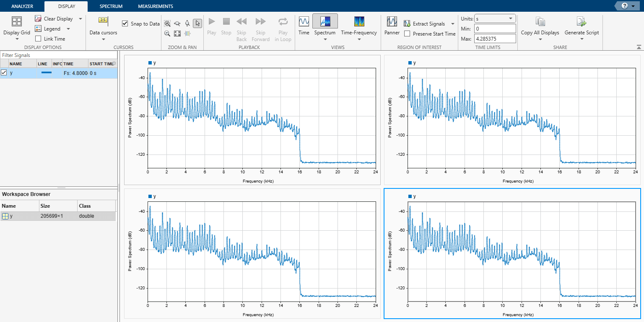This screenshot has height=322, width=644.
Task: Select the 205699×1 size cell
Action: click(58, 216)
